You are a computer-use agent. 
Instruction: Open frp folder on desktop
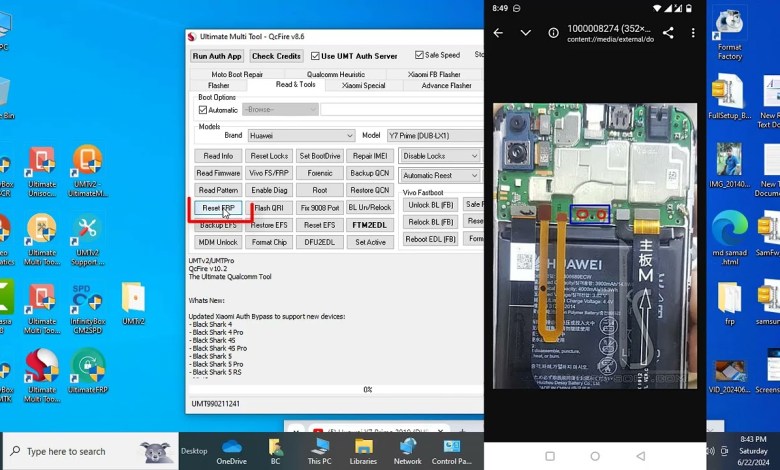tap(730, 303)
